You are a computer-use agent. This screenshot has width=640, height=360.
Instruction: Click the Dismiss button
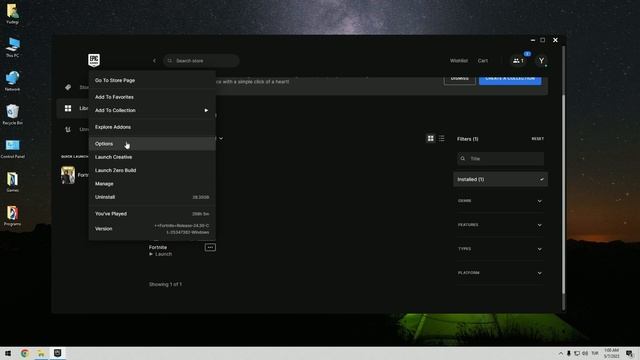click(x=460, y=79)
